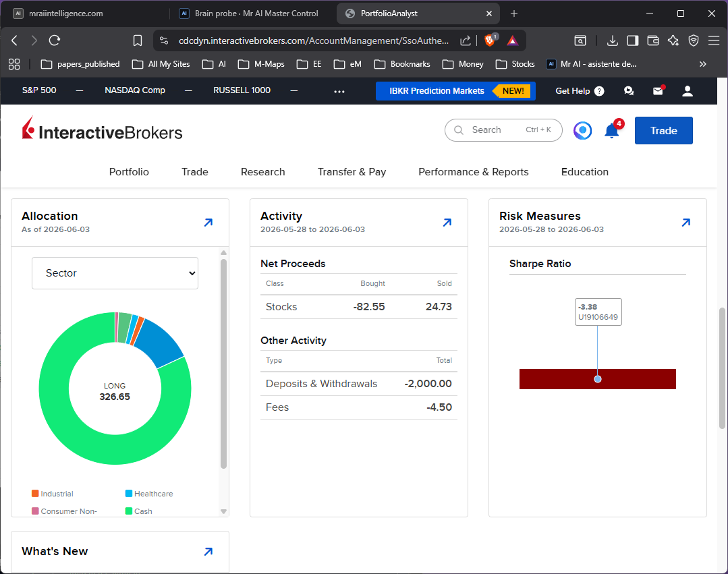Viewport: 728px width, 574px height.
Task: Open the apps grid icon on bookmarks bar
Action: pyautogui.click(x=14, y=64)
